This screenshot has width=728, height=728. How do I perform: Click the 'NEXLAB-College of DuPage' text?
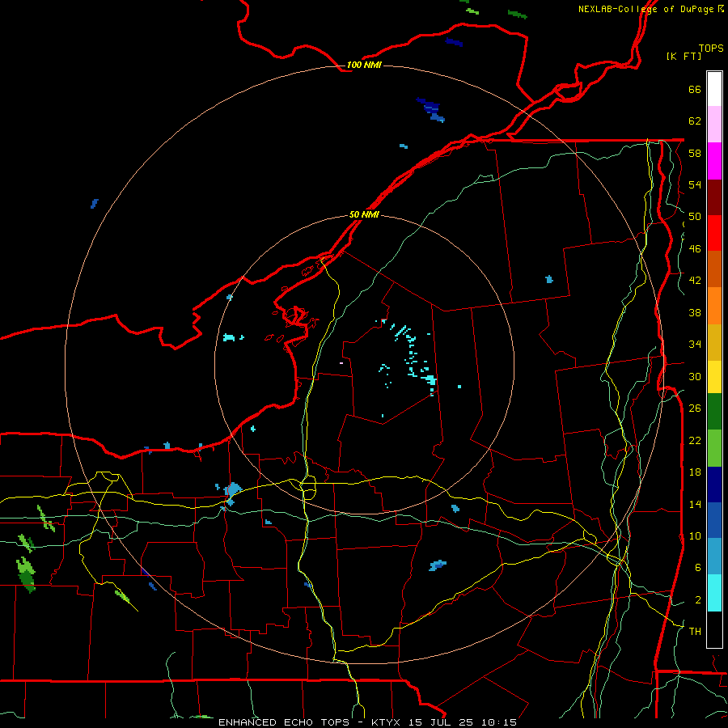[645, 9]
